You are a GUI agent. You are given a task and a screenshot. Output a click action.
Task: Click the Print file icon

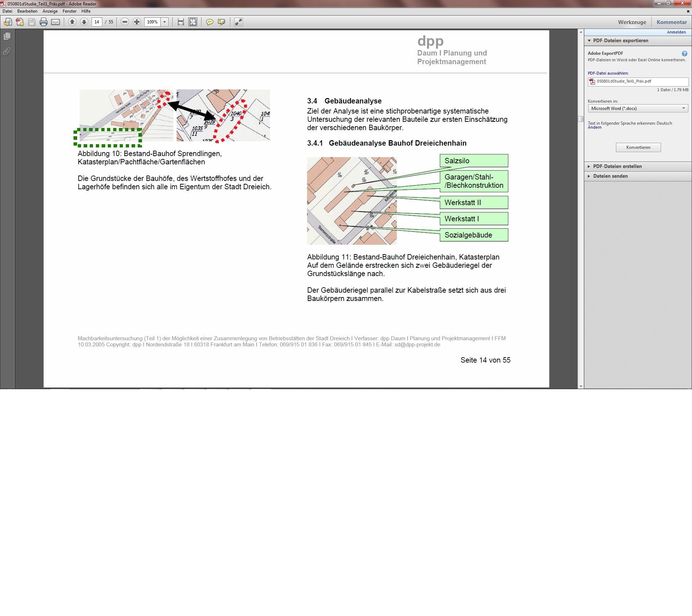[x=44, y=22]
